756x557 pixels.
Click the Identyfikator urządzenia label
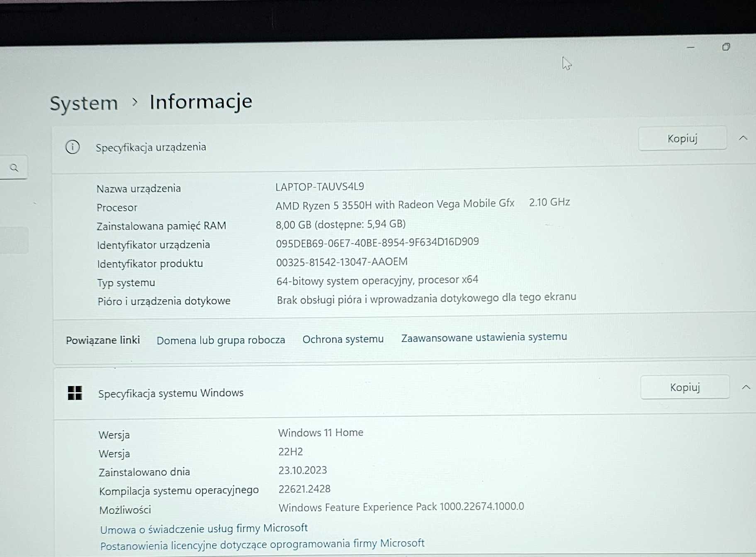(x=153, y=245)
